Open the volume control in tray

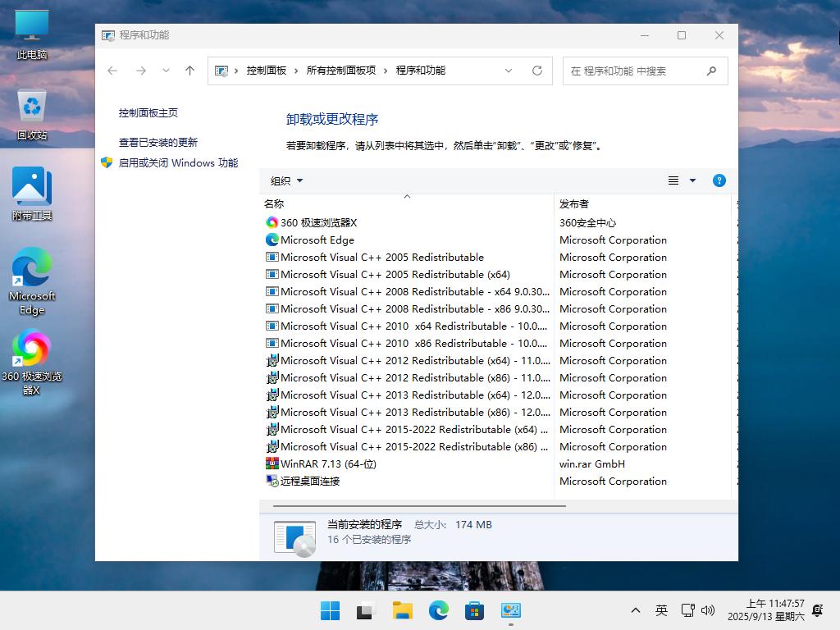point(708,610)
